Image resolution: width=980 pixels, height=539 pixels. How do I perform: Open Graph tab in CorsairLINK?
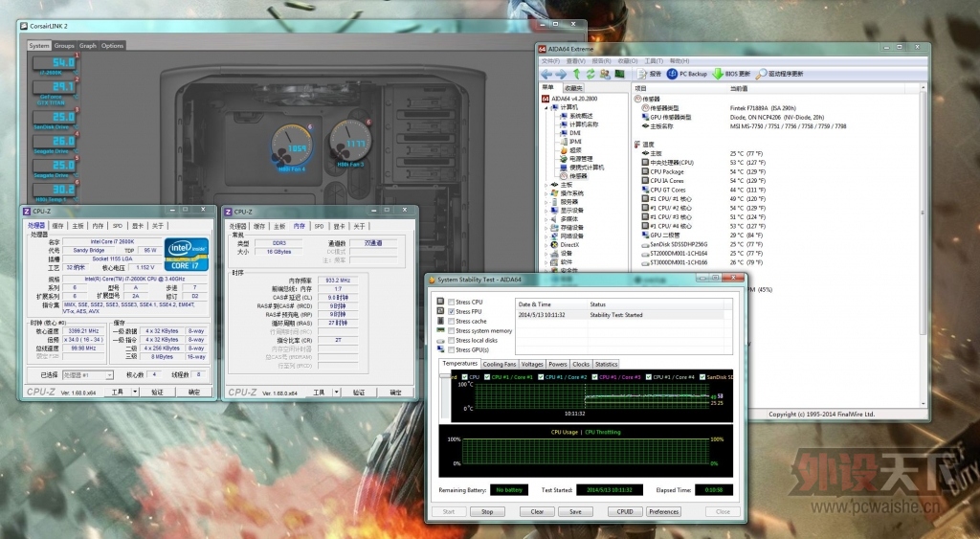tap(87, 46)
